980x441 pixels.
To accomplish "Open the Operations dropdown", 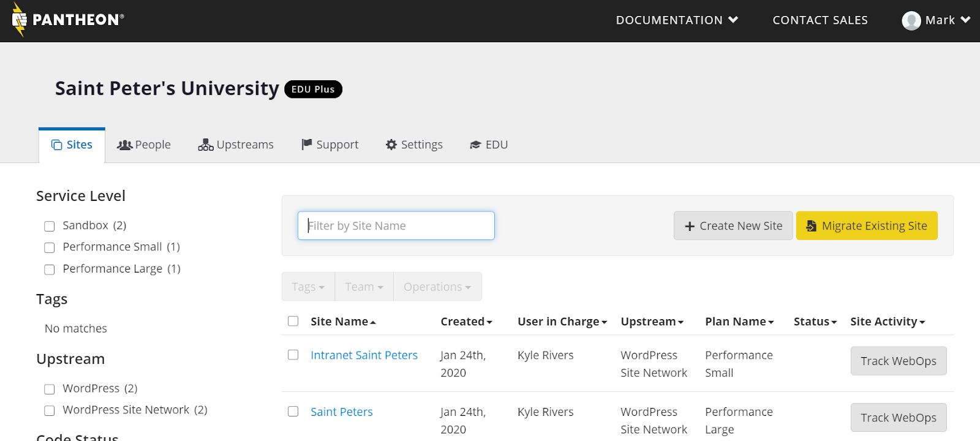I will [x=437, y=287].
